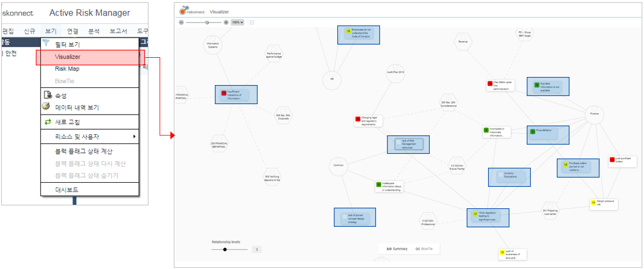The height and width of the screenshot is (269, 644).
Task: Click the zoom in plus icon
Action: (x=226, y=22)
